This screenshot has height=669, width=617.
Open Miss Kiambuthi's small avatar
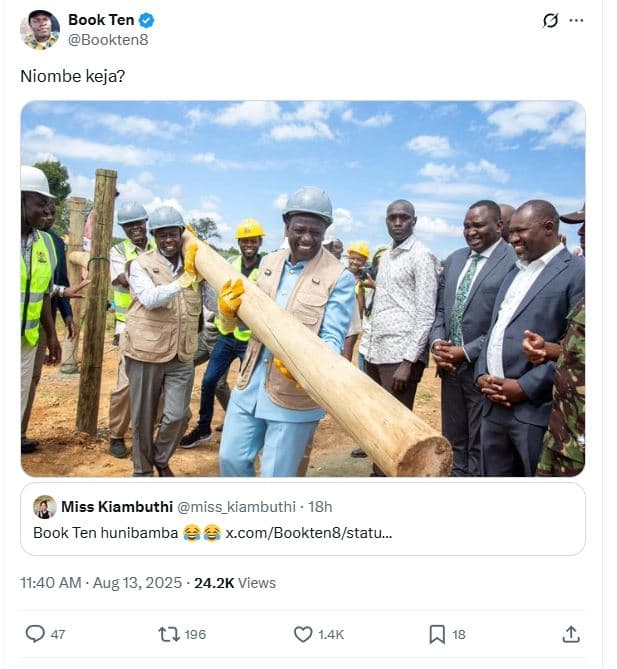click(x=44, y=507)
